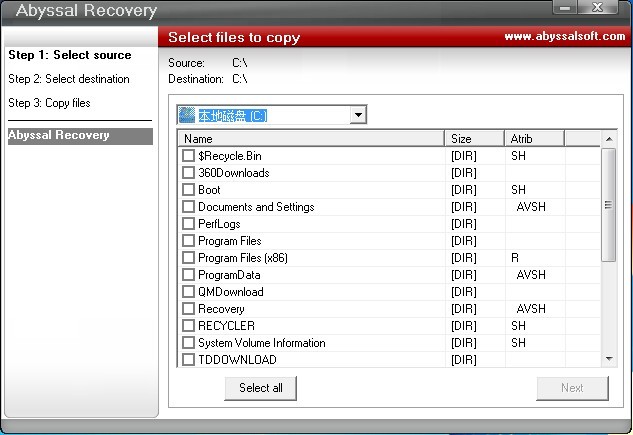The width and height of the screenshot is (633, 435).
Task: Check the box for Program Files (x86)
Action: pos(188,258)
